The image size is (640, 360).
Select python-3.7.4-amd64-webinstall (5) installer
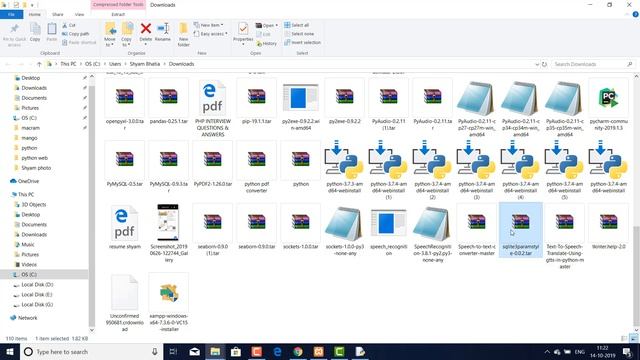(x=564, y=170)
